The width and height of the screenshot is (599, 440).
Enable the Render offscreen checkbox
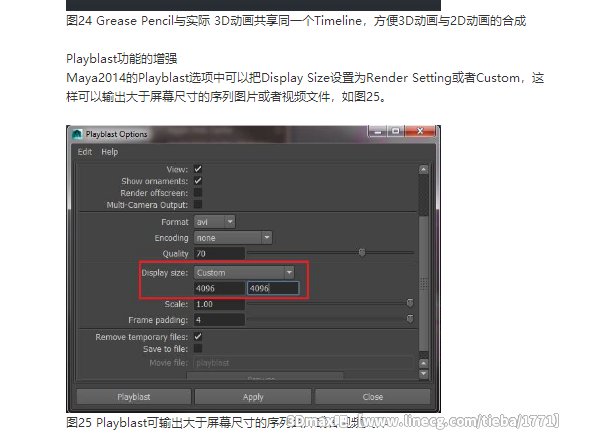tap(198, 192)
